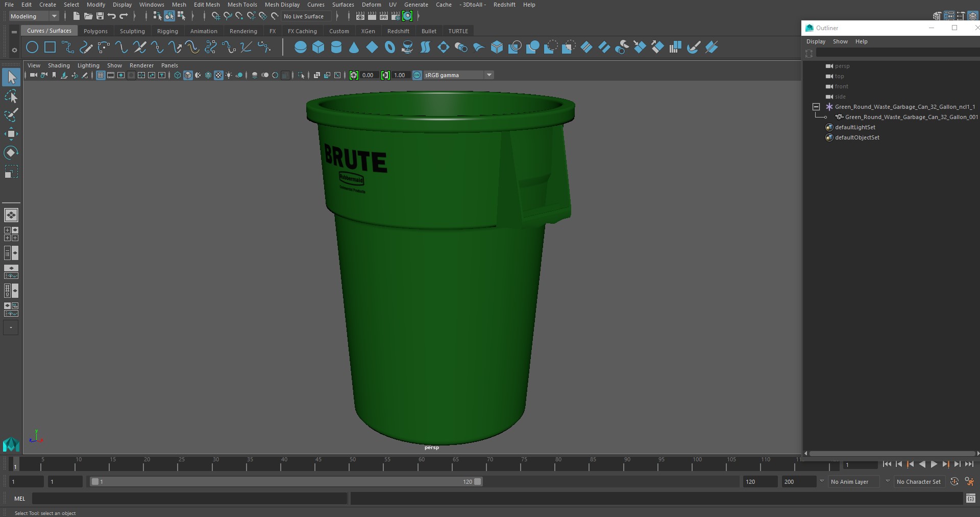This screenshot has height=517, width=980.
Task: Click the shelf tab options menu icon
Action: [x=14, y=32]
